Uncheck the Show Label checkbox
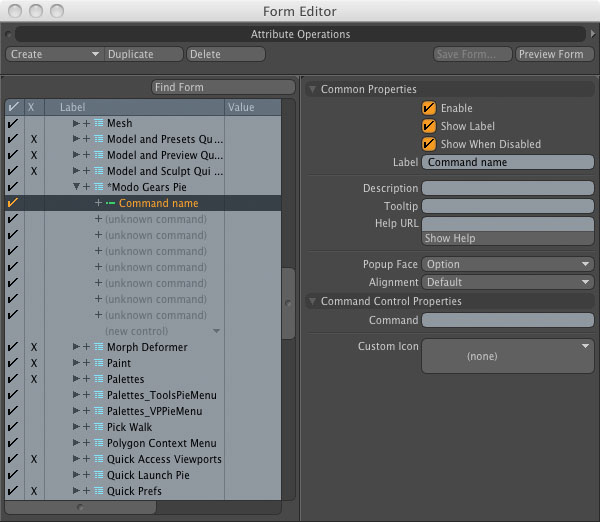 tap(429, 126)
